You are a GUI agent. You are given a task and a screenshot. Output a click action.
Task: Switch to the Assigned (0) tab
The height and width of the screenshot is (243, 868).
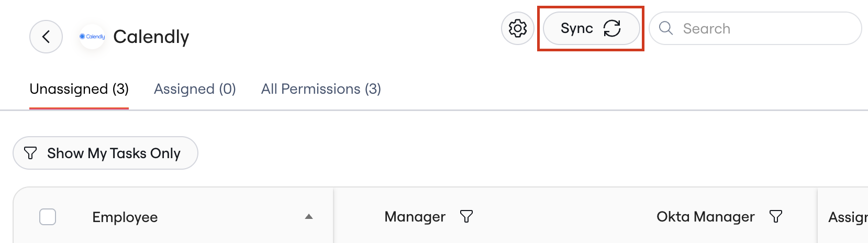(x=195, y=89)
